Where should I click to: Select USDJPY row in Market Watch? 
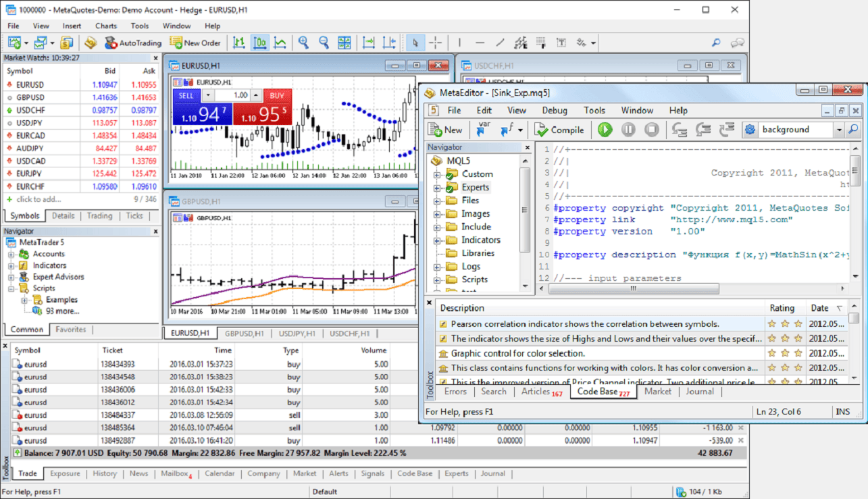pos(81,123)
